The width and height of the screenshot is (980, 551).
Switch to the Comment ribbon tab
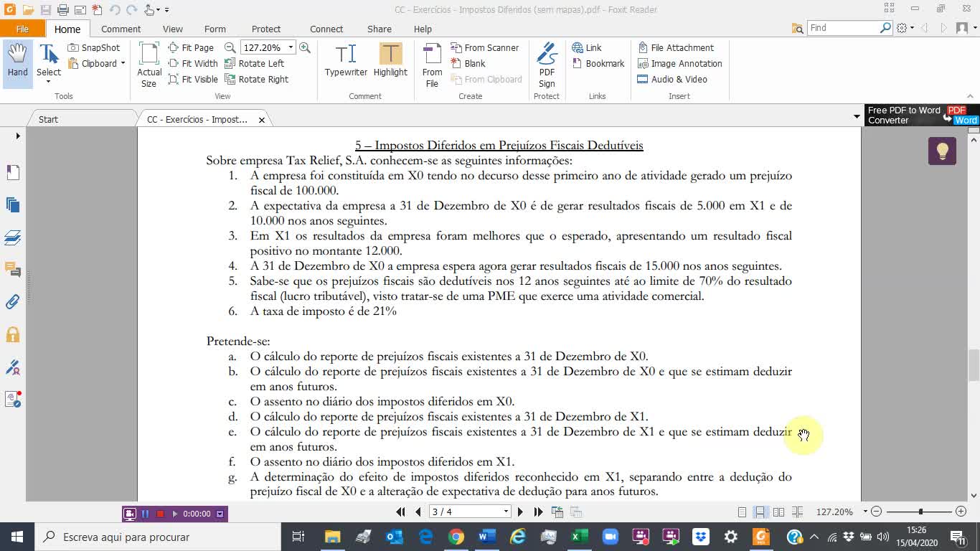[x=121, y=29]
